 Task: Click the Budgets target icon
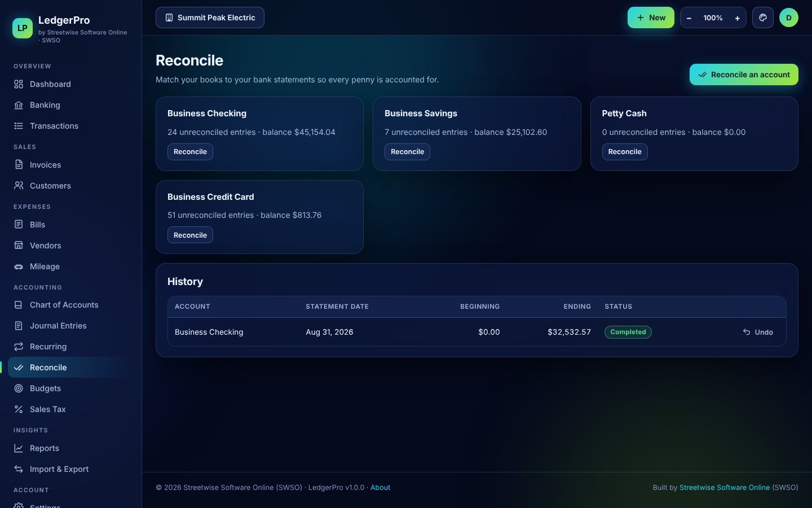[19, 388]
